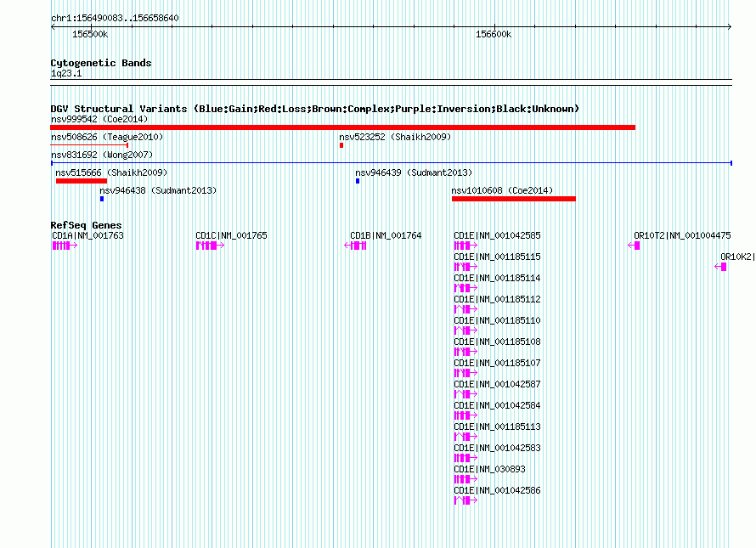Click the OR10T2|NM_001004475 gene label

pos(682,235)
